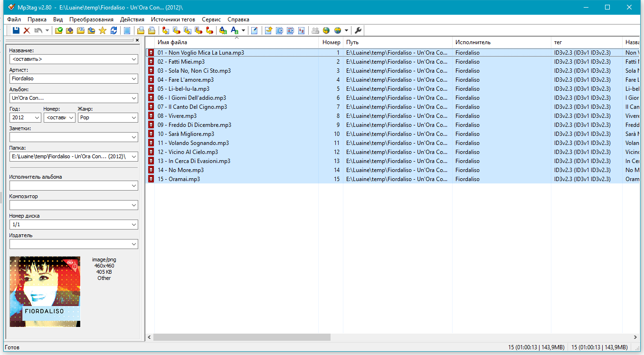Image resolution: width=644 pixels, height=355 pixels.
Task: Click the Fiordaliso album cover thumbnail
Action: [45, 291]
